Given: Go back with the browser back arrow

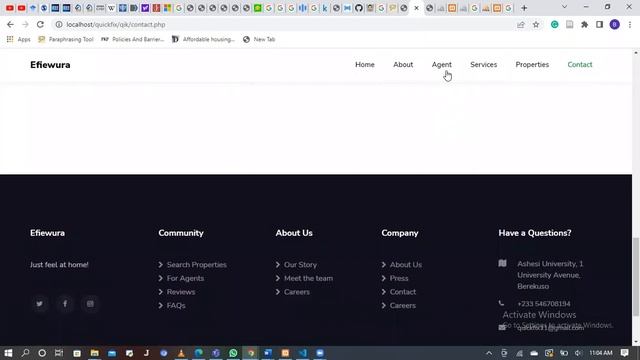Looking at the screenshot, I should coord(10,24).
